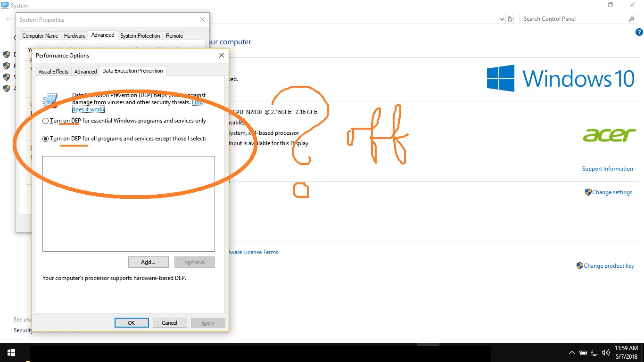644x362 pixels.
Task: Open Advanced tab in System Properties
Action: pos(103,35)
